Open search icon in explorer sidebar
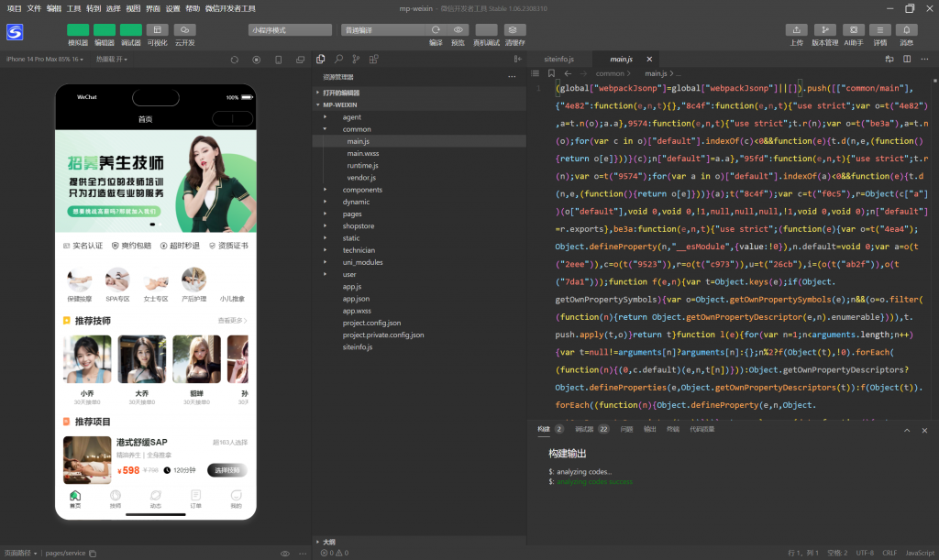Image resolution: width=939 pixels, height=560 pixels. [x=337, y=59]
